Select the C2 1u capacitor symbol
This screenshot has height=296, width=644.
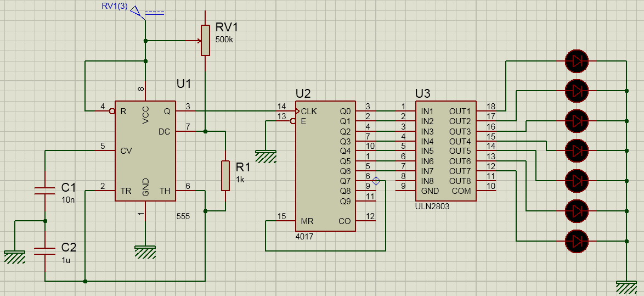point(44,252)
